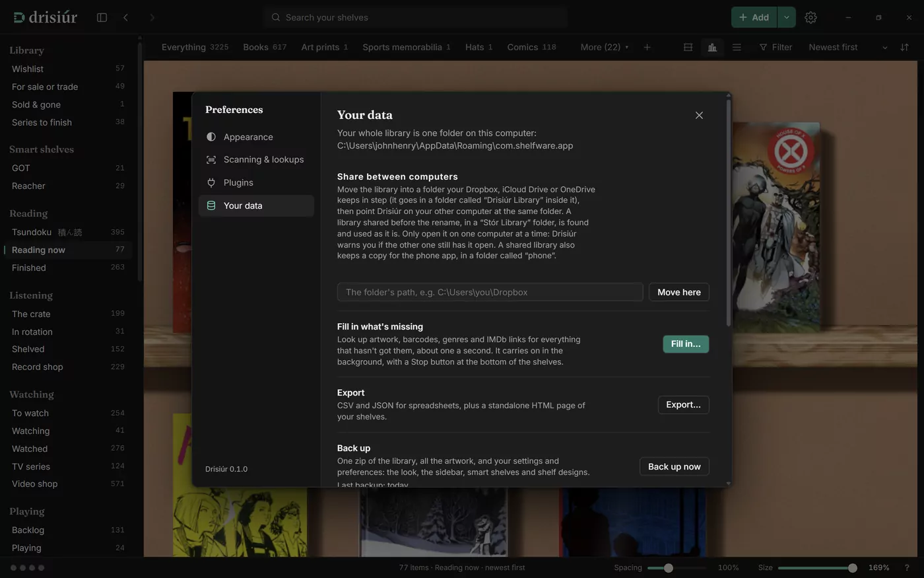Switch to the list view icon
The height and width of the screenshot is (578, 924).
pyautogui.click(x=737, y=47)
